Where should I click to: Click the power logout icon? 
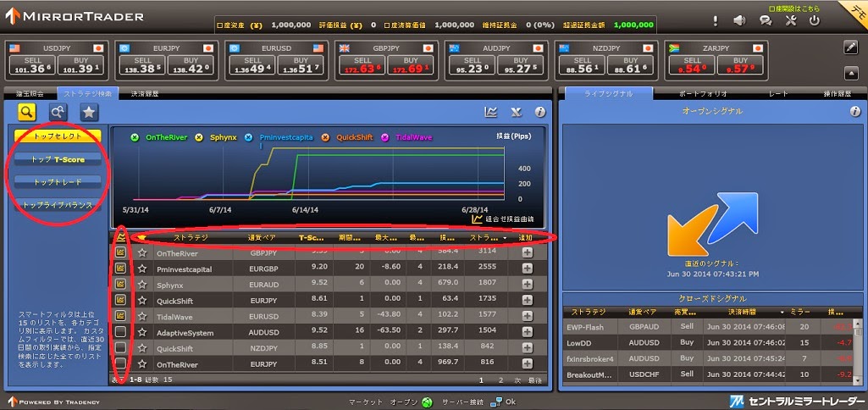pyautogui.click(x=814, y=21)
